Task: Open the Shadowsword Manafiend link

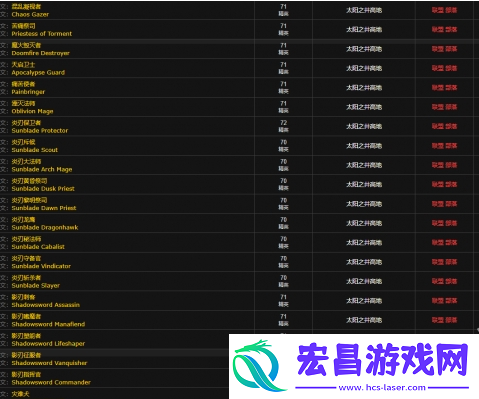Action: [48, 324]
